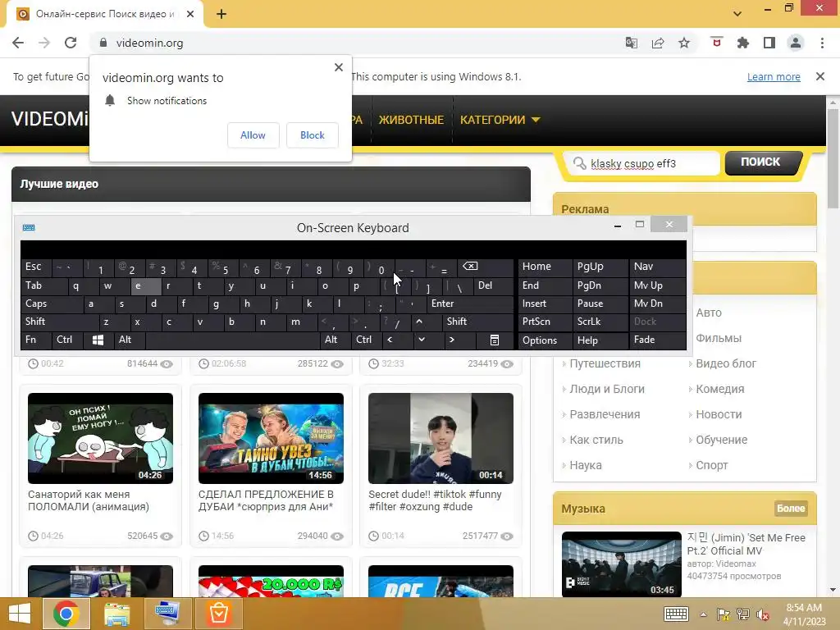Click the share page icon

coord(658,43)
